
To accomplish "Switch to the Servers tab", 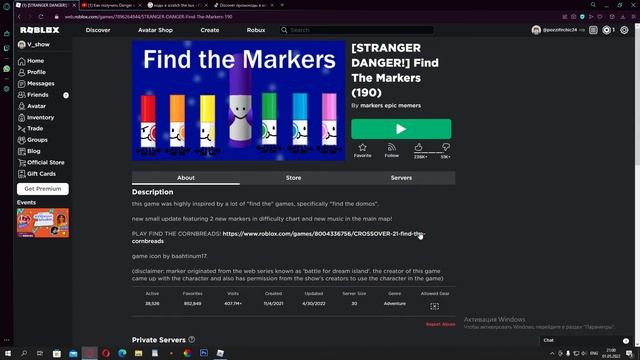I will (x=401, y=178).
